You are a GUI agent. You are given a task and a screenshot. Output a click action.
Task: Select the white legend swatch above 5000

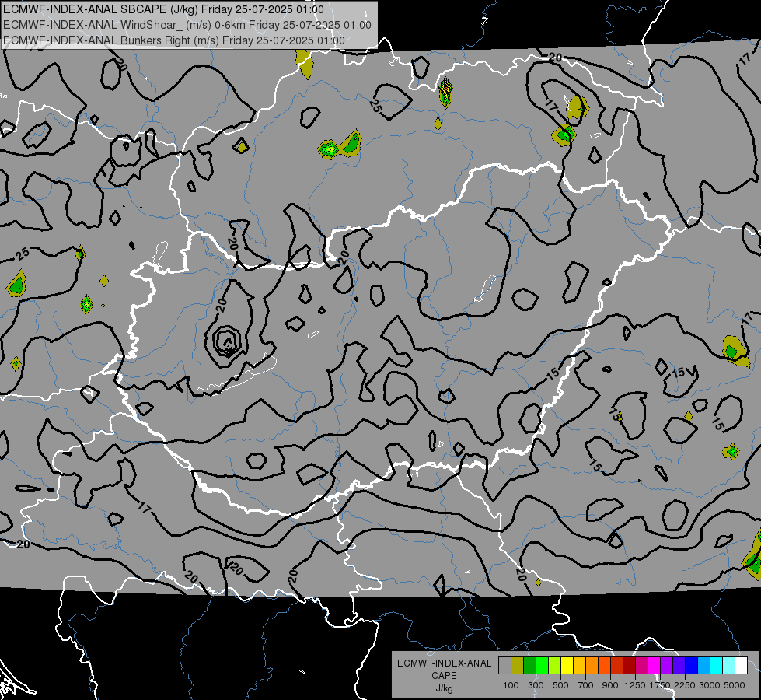click(x=741, y=666)
